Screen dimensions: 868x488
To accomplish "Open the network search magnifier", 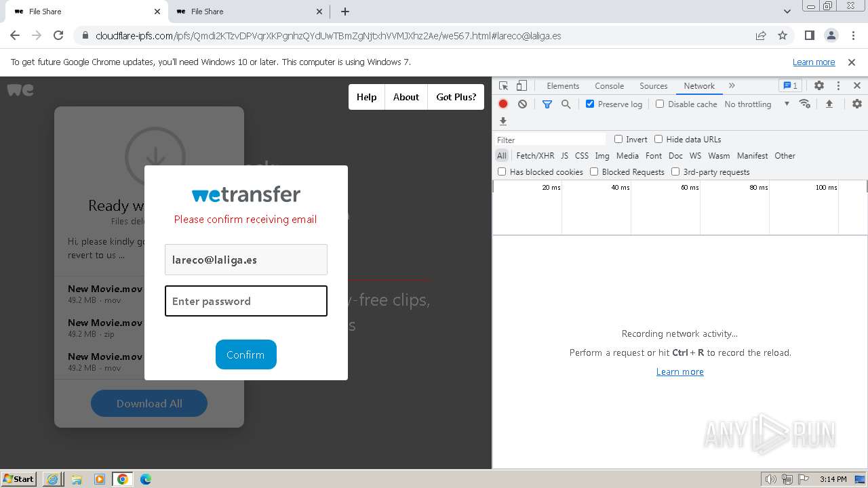I will point(566,104).
